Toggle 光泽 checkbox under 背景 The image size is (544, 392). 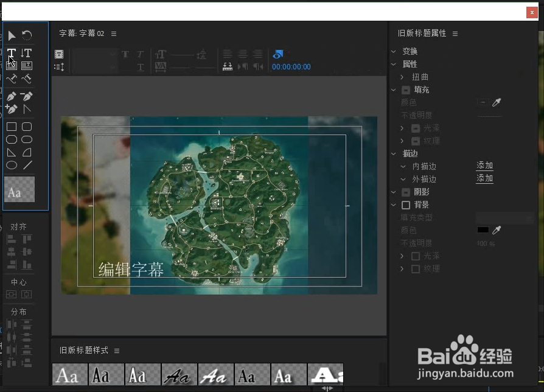(x=416, y=256)
